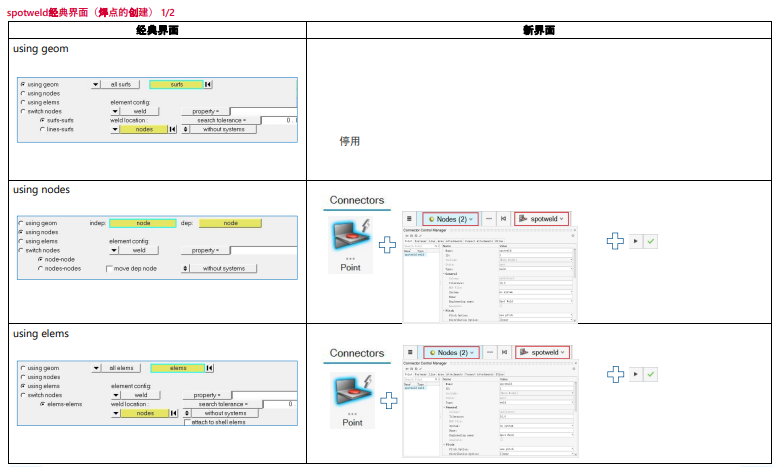Check the attach to shell elems box
776x467 pixels.
187,423
